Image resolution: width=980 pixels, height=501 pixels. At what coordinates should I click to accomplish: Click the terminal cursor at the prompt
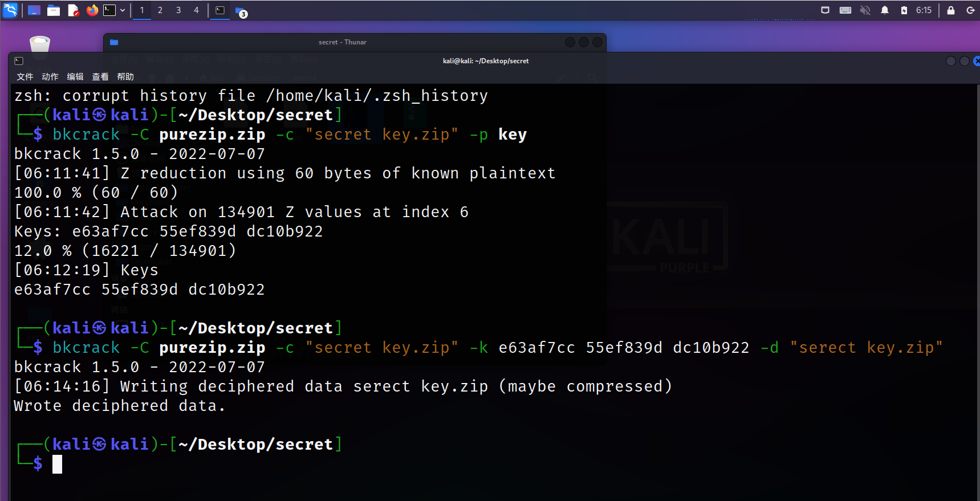tap(57, 464)
